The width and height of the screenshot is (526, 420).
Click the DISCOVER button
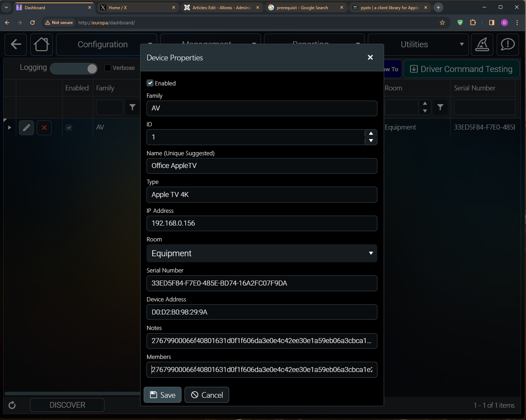67,405
